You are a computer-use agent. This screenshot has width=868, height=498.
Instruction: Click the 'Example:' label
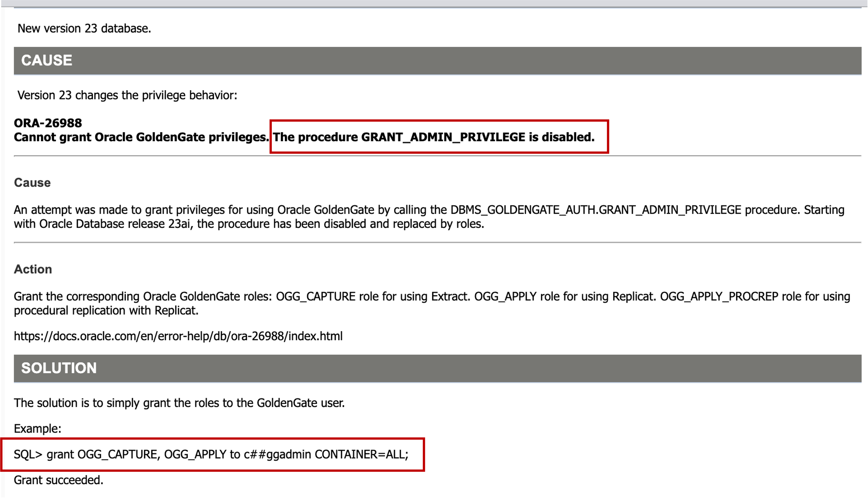[x=38, y=428]
